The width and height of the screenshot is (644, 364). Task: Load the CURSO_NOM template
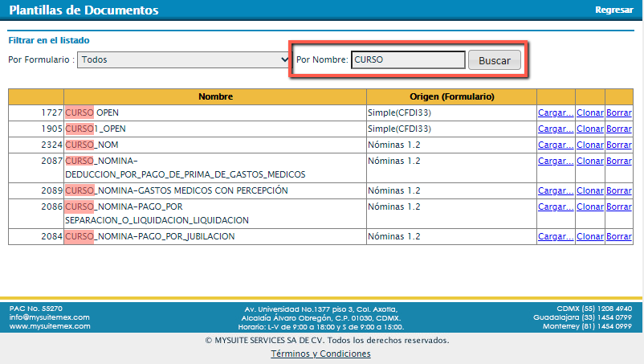(x=556, y=145)
